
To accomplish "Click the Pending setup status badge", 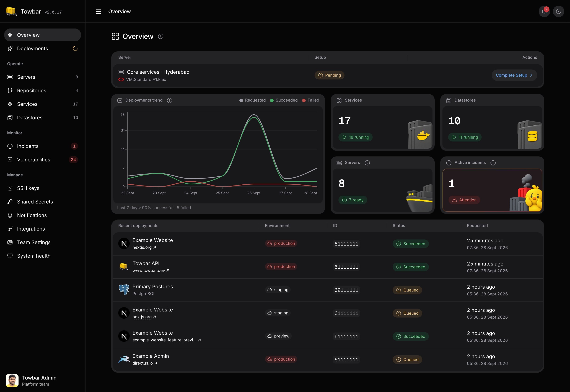I will point(329,75).
